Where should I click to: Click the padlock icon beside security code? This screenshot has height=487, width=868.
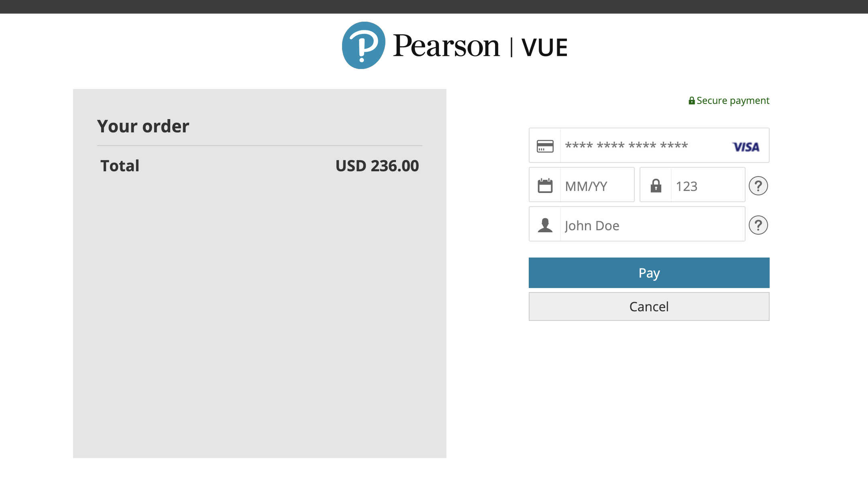coord(656,185)
